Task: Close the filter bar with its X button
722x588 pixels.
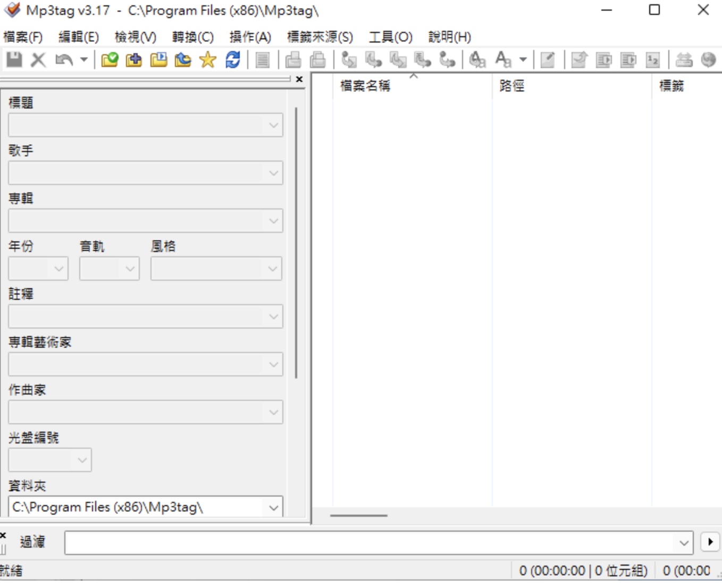Action: tap(3, 535)
